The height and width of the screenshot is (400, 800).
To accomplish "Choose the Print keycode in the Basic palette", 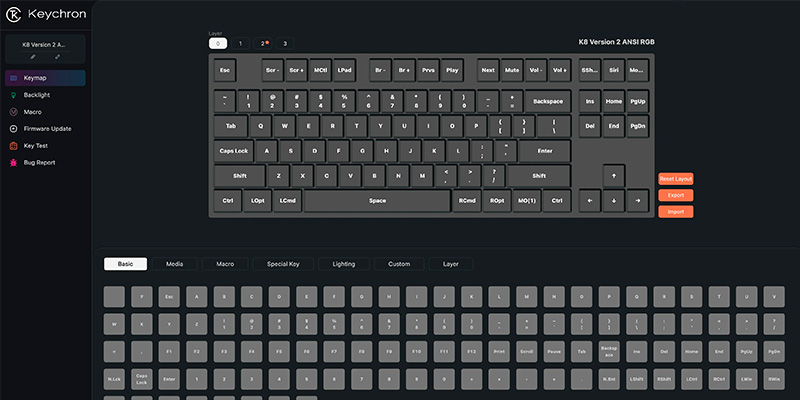I will pos(499,352).
